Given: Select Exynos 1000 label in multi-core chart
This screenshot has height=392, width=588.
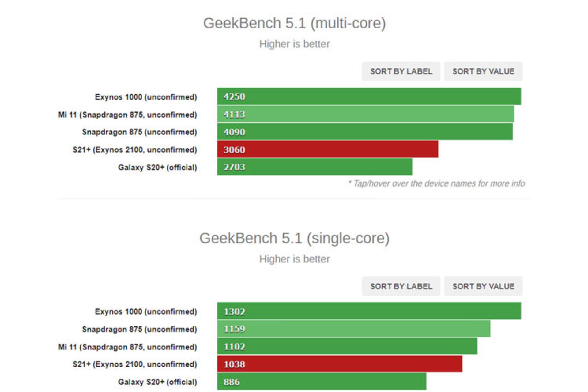Looking at the screenshot, I should 146,97.
